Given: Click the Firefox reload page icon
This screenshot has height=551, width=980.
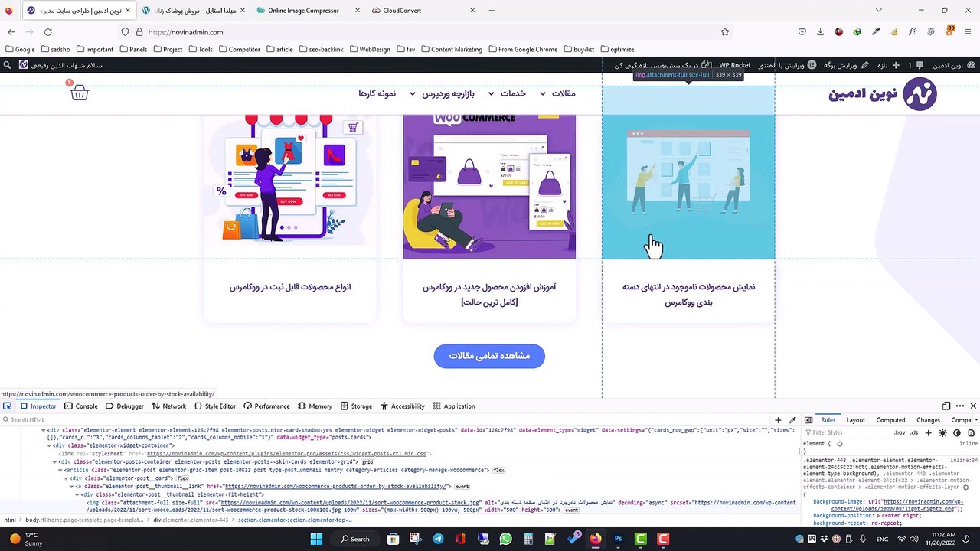Looking at the screenshot, I should (x=47, y=32).
